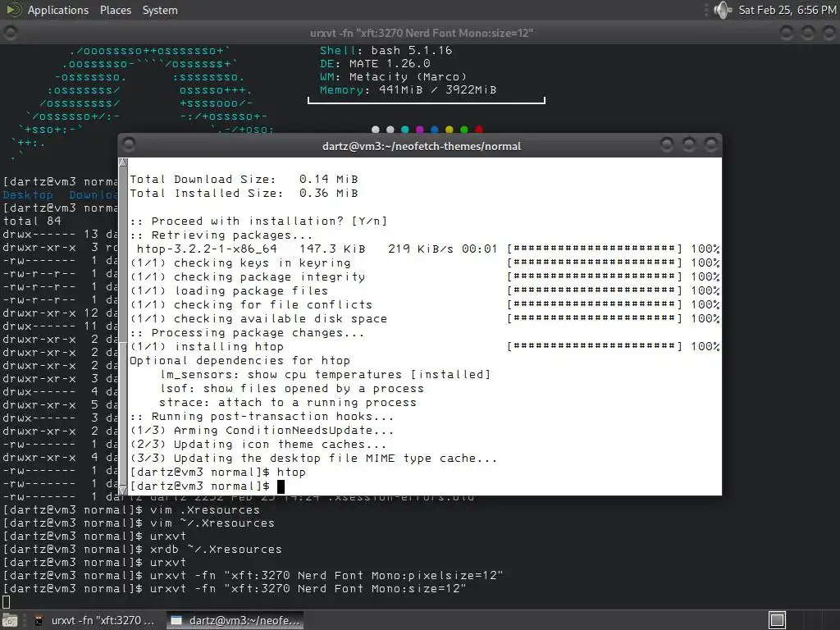Click "Memory: 441MiB / 3922MiB" in back terminal
The height and width of the screenshot is (630, 840).
click(x=408, y=90)
